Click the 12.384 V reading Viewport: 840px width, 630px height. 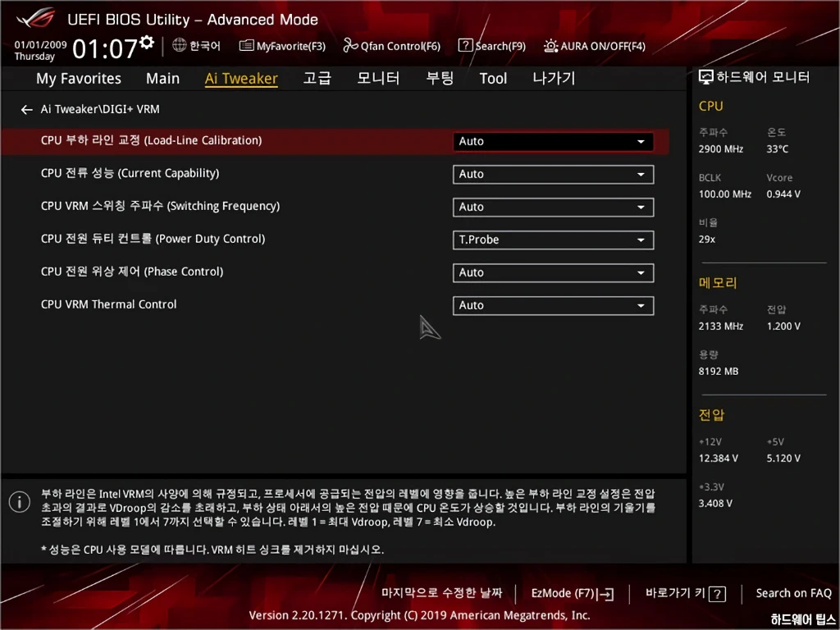[x=718, y=458]
